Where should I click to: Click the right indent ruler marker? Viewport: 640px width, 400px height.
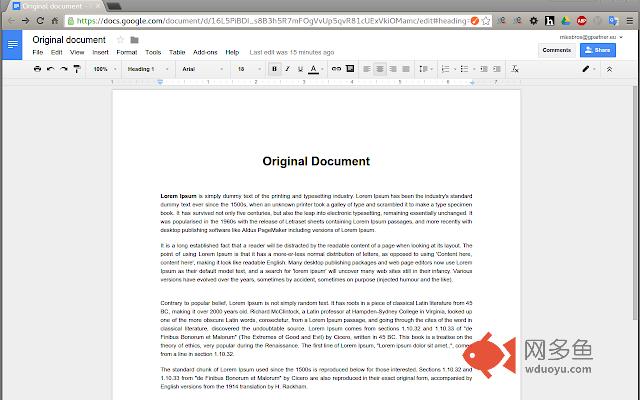472,82
